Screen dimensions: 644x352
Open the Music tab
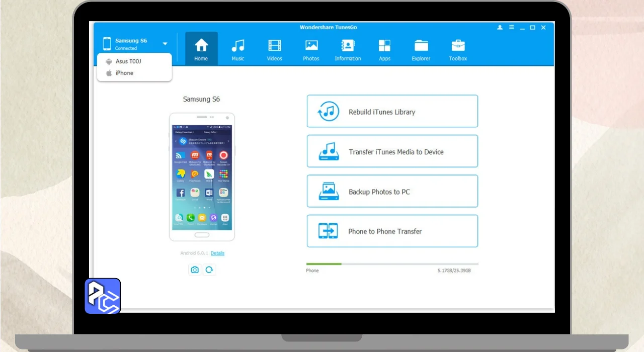coord(238,50)
